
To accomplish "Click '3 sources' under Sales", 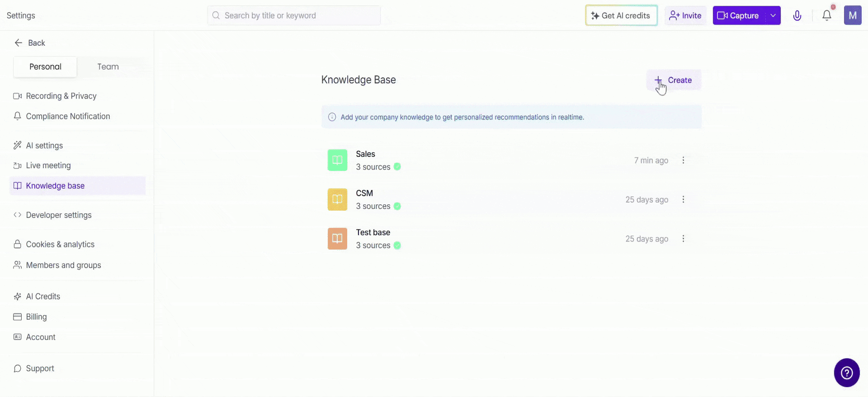I will pyautogui.click(x=373, y=167).
